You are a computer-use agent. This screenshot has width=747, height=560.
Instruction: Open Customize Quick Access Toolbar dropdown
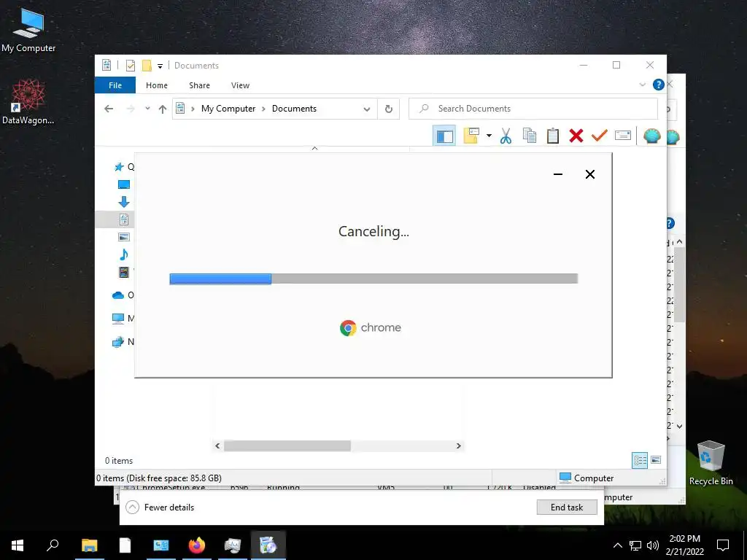click(160, 66)
